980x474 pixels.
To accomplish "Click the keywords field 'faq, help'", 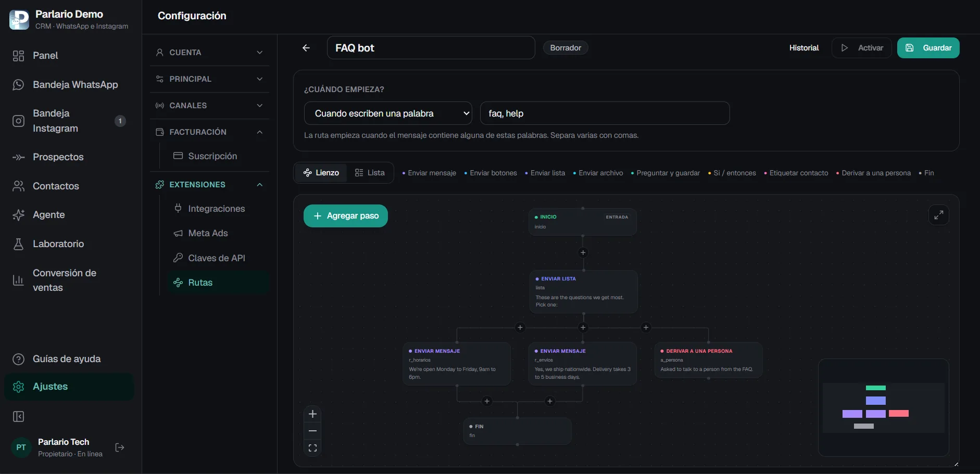I will (x=605, y=113).
